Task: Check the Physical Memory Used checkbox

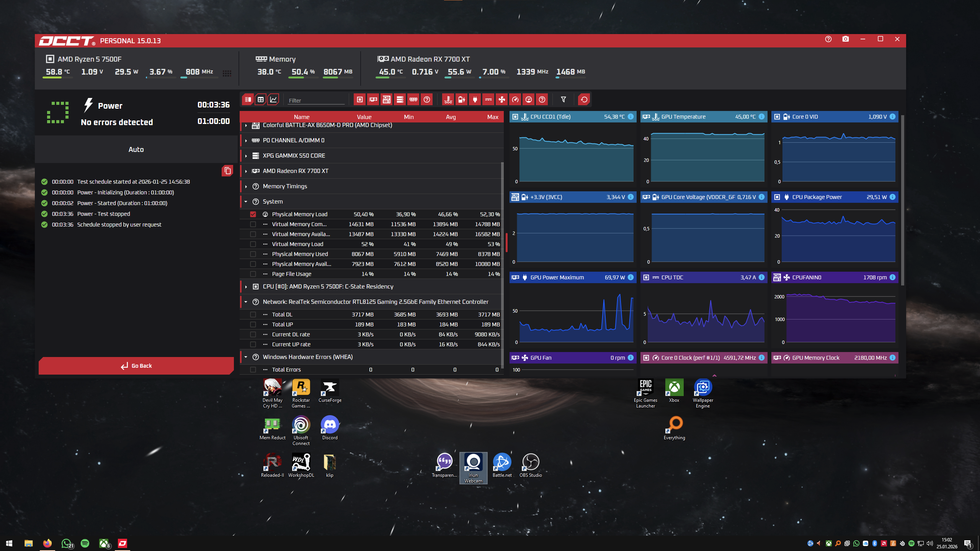Action: click(253, 254)
